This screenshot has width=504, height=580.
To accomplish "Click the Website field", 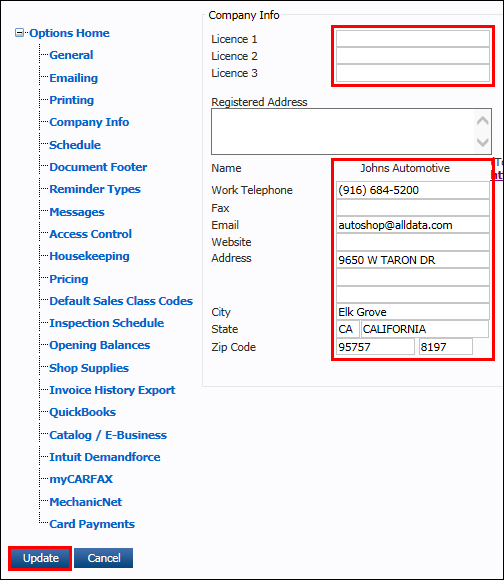I will (x=413, y=242).
